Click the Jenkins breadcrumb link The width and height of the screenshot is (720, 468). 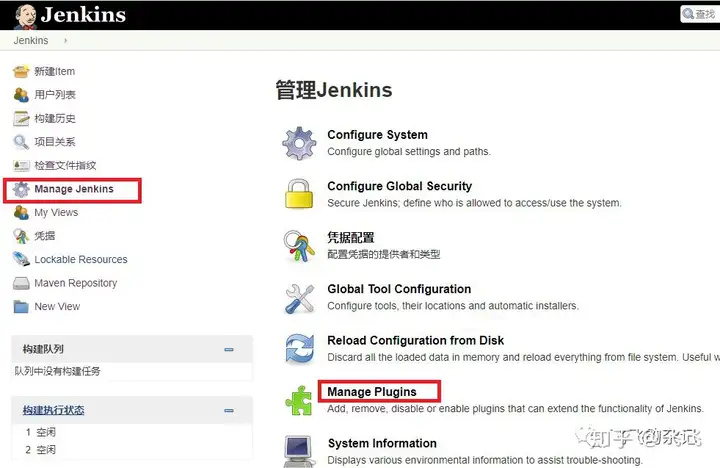[31, 41]
